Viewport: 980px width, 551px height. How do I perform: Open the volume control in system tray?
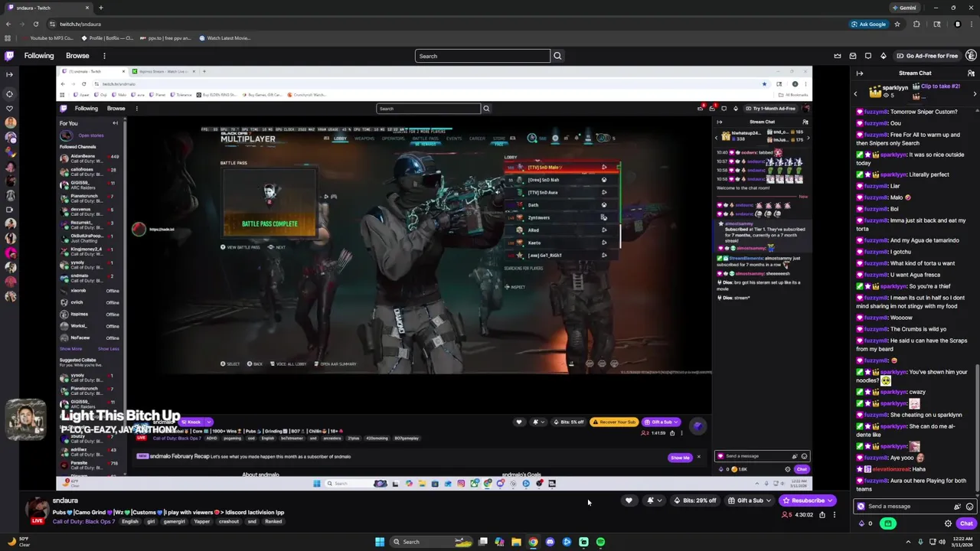coord(942,542)
